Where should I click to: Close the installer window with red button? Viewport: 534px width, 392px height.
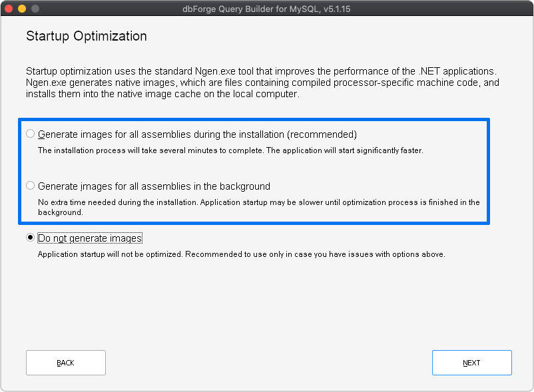[x=9, y=9]
